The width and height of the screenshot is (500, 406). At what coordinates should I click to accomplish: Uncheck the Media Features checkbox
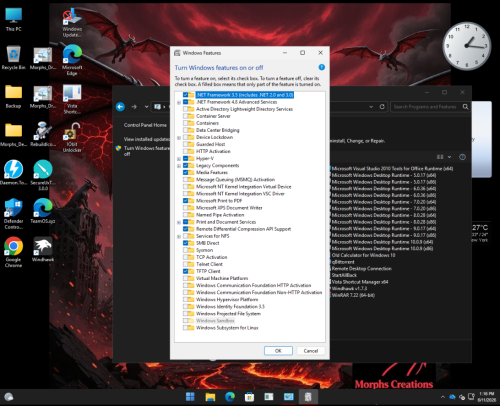tap(185, 172)
